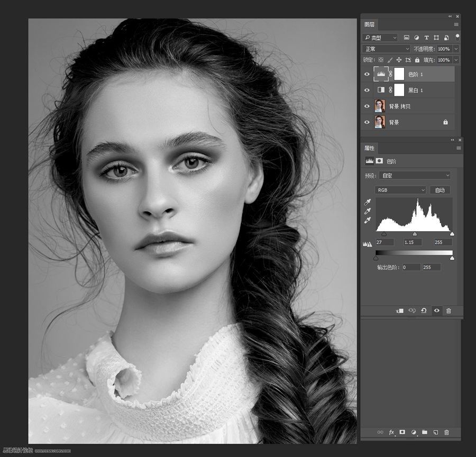Add layer style fx icon
The height and width of the screenshot is (457, 476).
point(391,432)
